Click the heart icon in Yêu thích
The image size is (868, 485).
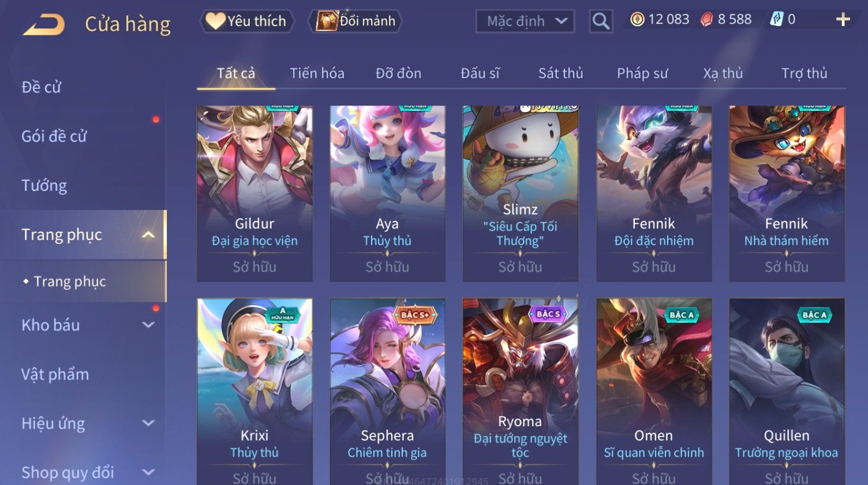pos(215,21)
